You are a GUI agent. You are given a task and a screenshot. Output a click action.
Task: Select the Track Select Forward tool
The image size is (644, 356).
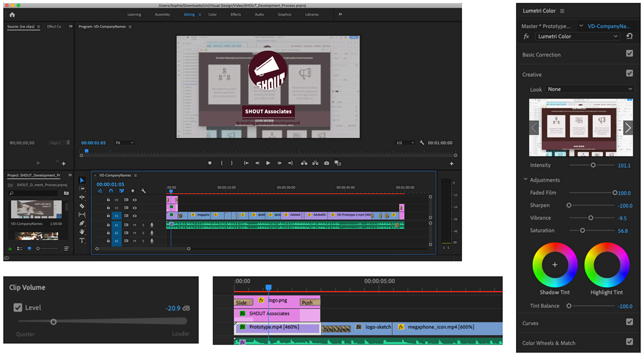(82, 189)
